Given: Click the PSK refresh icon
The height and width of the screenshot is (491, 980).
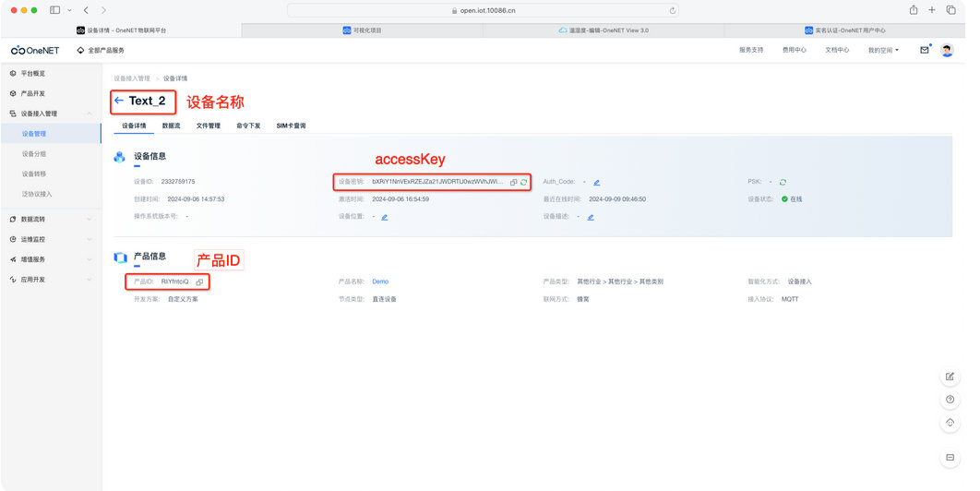Looking at the screenshot, I should coord(783,183).
